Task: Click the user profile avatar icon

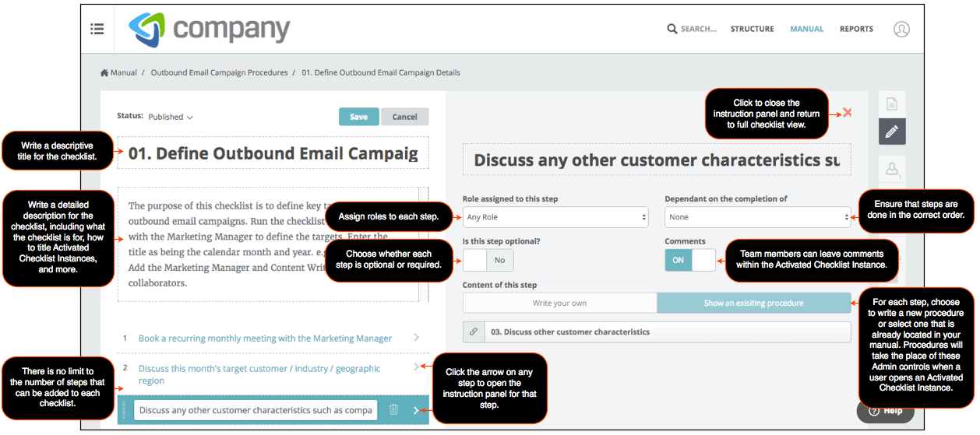Action: (901, 29)
